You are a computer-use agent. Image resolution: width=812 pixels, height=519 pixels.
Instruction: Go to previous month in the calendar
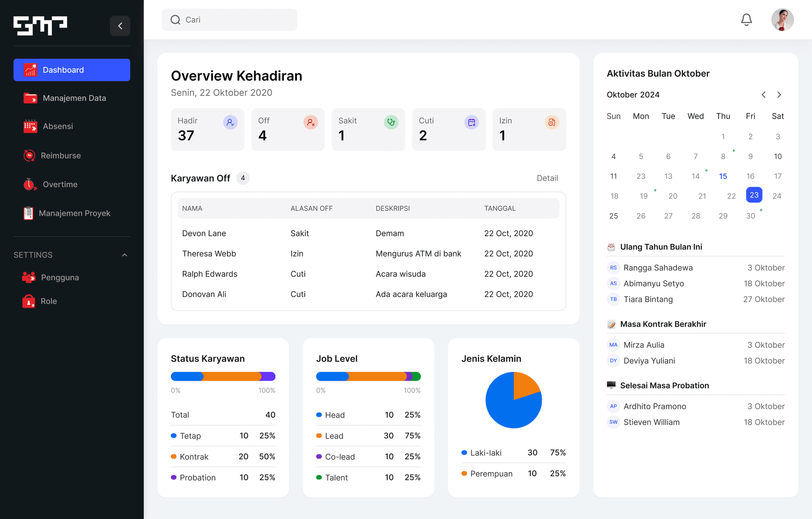[763, 95]
